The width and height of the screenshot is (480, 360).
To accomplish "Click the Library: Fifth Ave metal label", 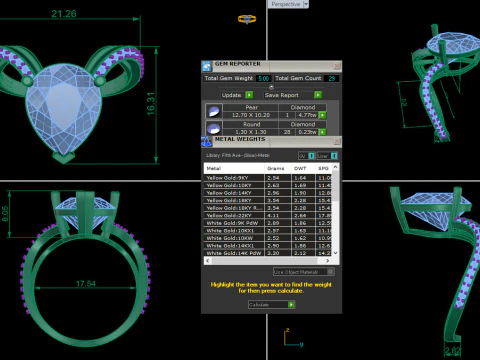I will tap(238, 155).
